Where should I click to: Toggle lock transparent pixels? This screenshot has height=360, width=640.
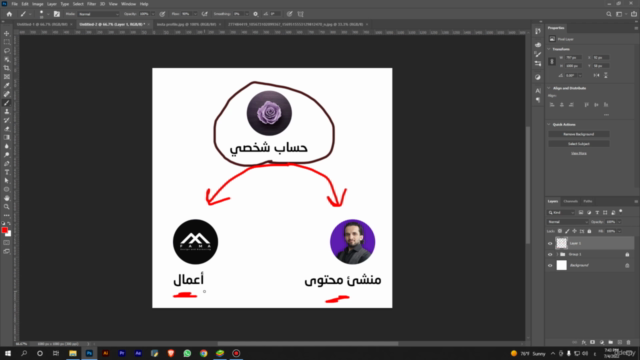[x=560, y=231]
